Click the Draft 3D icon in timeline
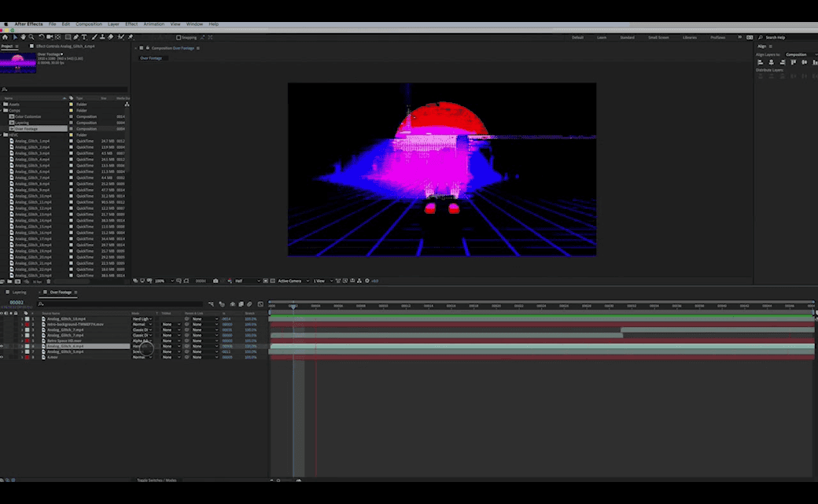The width and height of the screenshot is (818, 504). tap(222, 304)
